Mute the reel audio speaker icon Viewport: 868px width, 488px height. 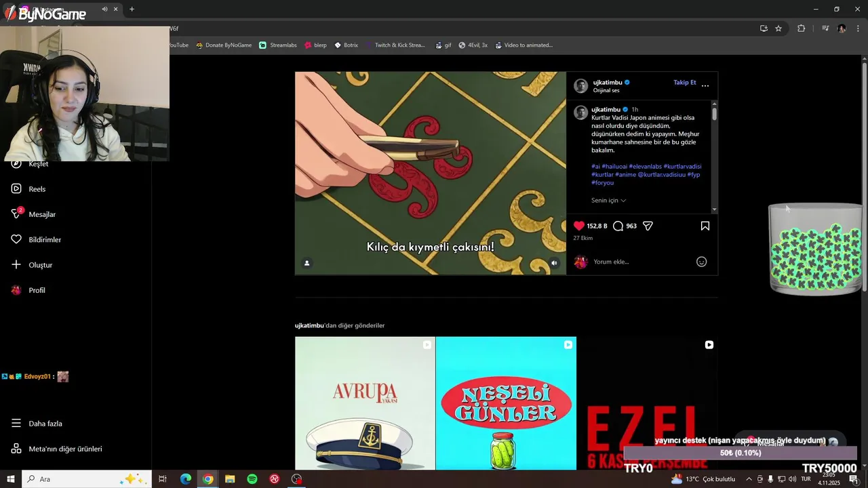coord(554,263)
